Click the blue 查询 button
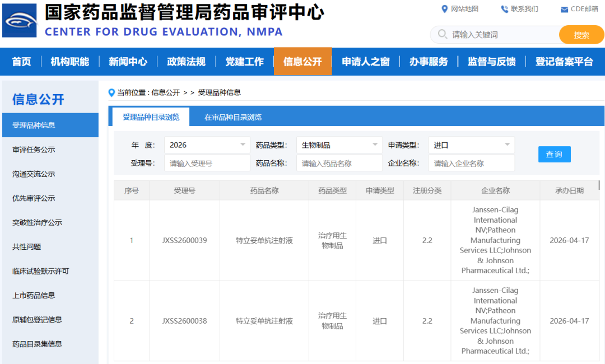Viewport: 605px width, 364px height. coord(555,154)
